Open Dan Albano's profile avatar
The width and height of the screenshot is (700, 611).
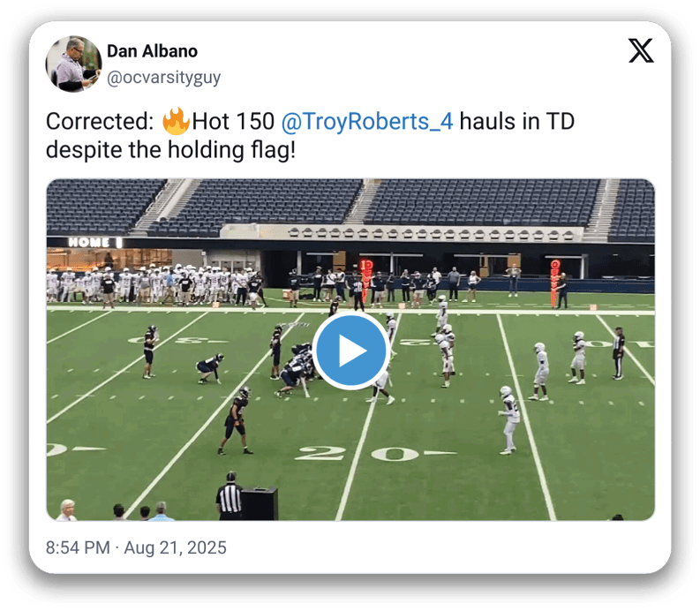point(73,64)
